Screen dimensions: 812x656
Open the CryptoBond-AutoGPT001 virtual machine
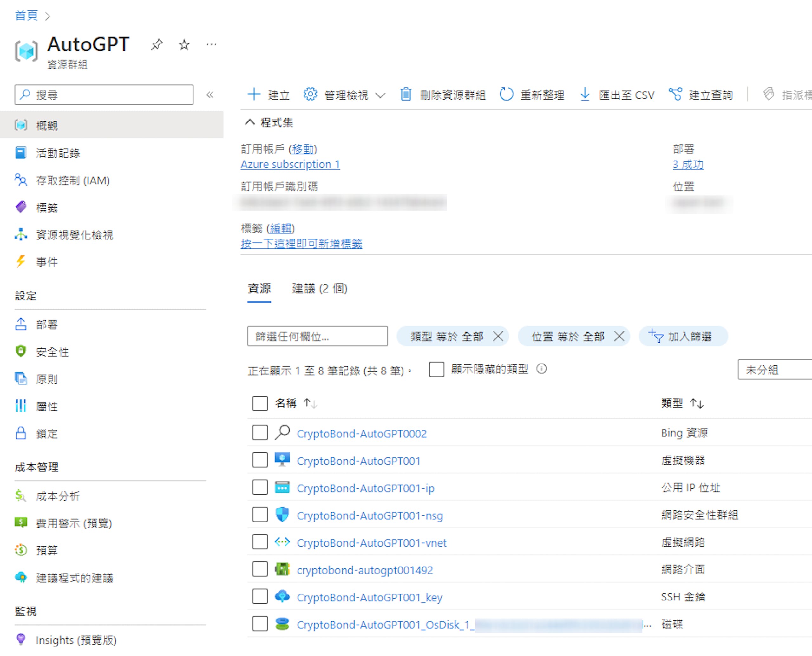pyautogui.click(x=358, y=461)
